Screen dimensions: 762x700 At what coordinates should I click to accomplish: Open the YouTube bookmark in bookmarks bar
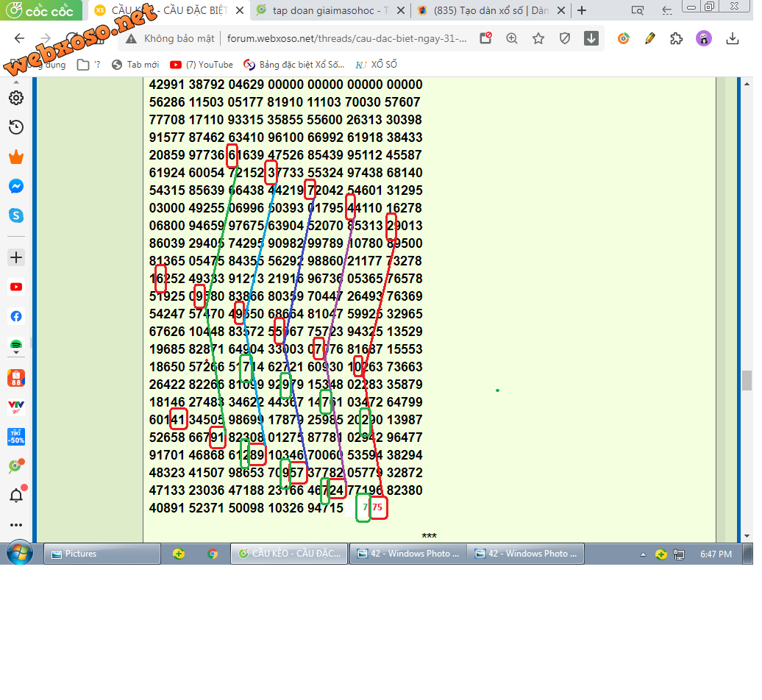tap(202, 65)
